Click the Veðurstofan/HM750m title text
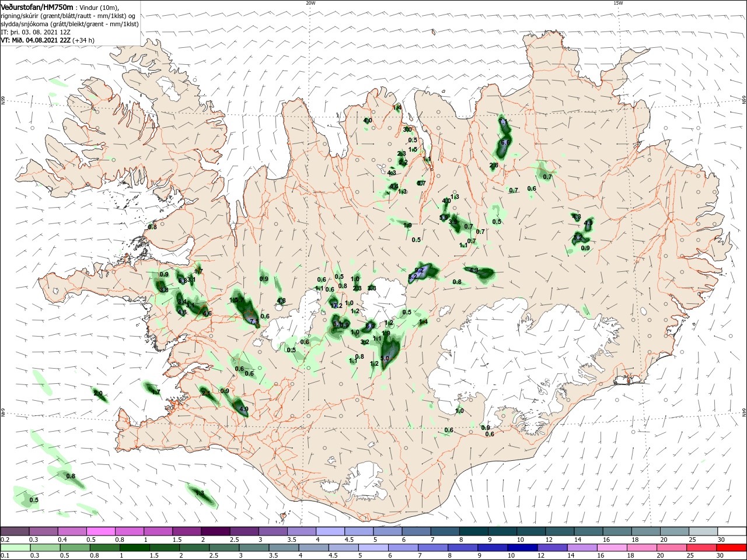The height and width of the screenshot is (560, 747). coord(37,7)
